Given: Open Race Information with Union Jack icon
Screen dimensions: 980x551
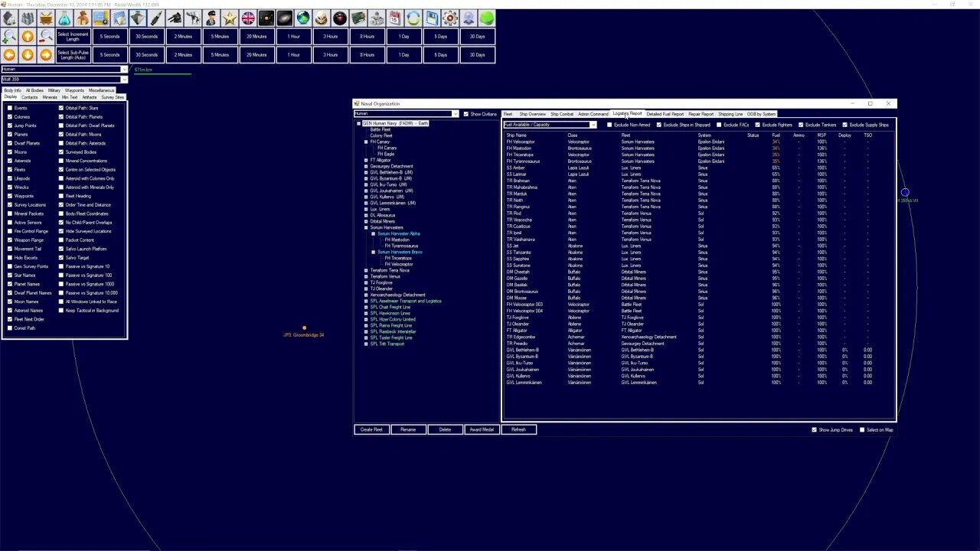Looking at the screenshot, I should [x=248, y=18].
